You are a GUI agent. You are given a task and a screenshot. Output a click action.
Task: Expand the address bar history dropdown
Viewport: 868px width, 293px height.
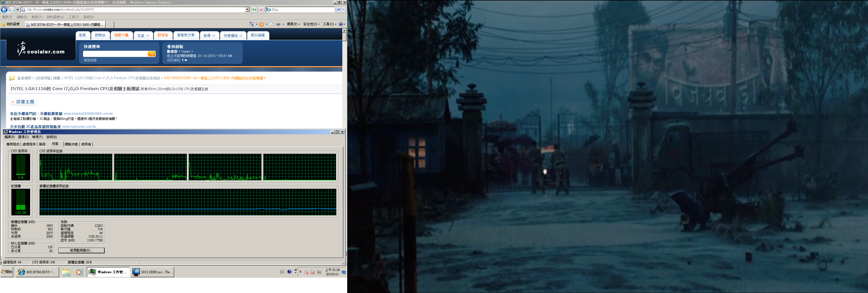[x=247, y=9]
